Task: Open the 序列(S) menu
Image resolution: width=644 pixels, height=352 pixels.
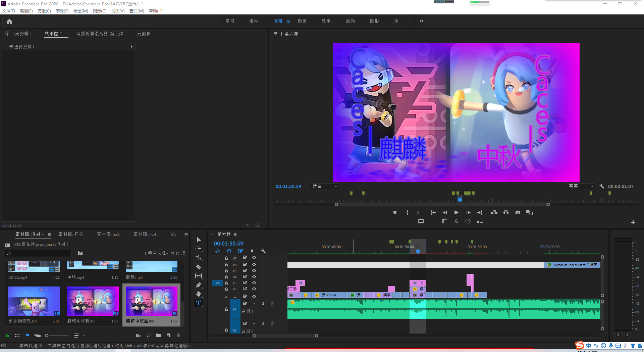Action: pos(62,11)
